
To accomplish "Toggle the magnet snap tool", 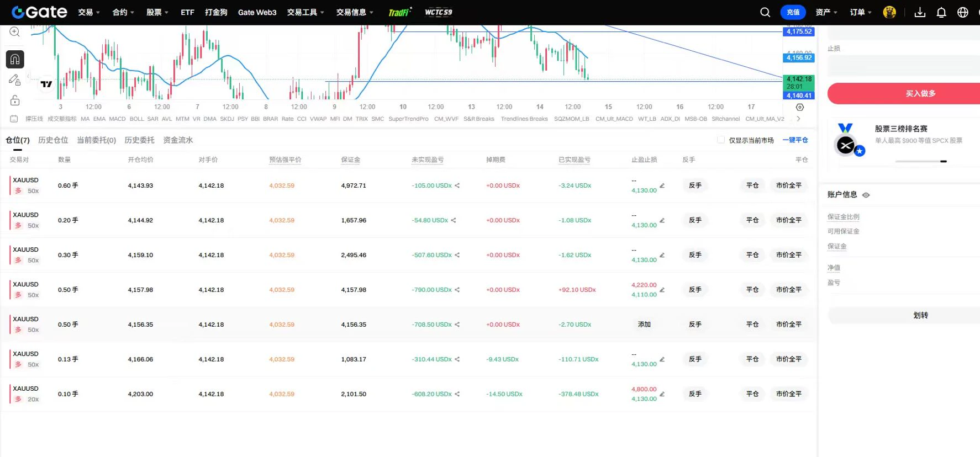I will (15, 59).
